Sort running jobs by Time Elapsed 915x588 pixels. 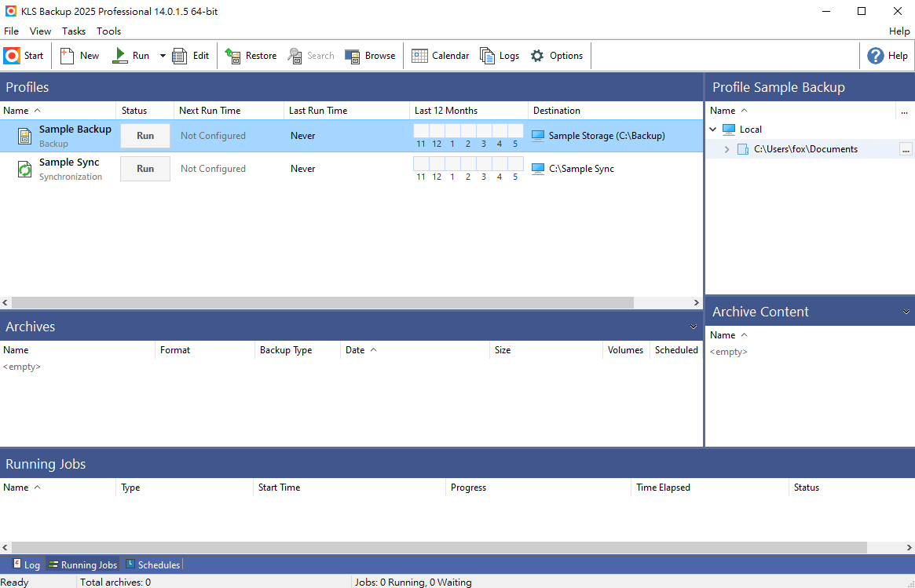coord(709,488)
